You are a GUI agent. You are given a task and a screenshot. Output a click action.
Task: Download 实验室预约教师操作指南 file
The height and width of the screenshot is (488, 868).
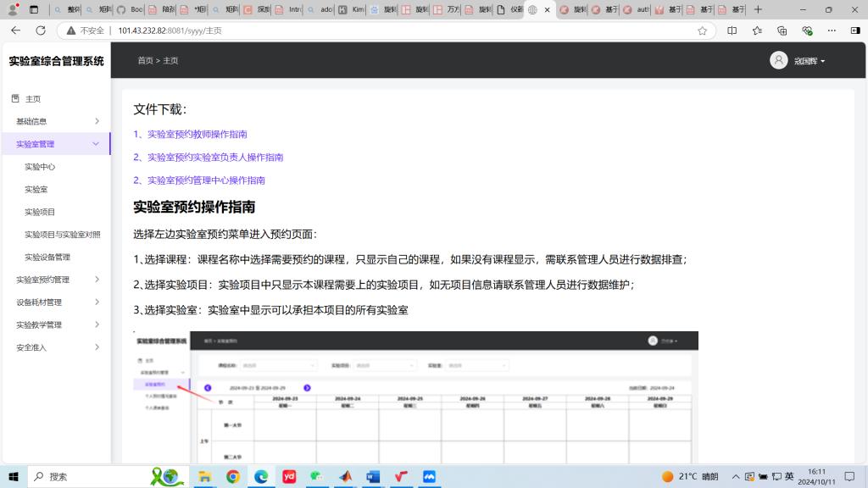(x=197, y=134)
